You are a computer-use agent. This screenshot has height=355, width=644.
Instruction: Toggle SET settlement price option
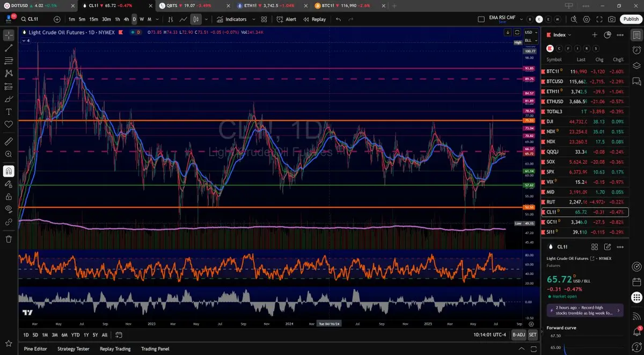[532, 335]
